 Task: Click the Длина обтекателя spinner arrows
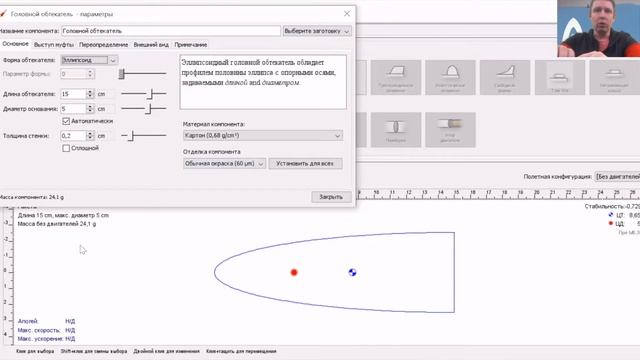(90, 94)
